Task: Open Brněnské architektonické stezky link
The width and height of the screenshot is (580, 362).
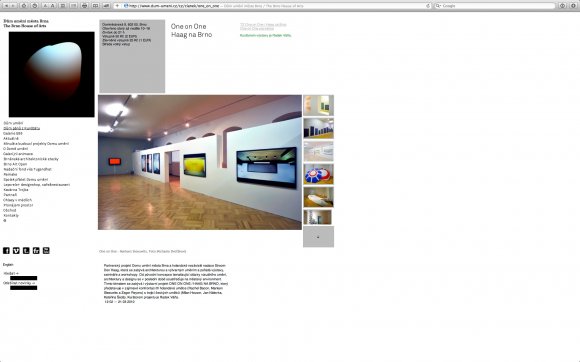Action: [31, 159]
